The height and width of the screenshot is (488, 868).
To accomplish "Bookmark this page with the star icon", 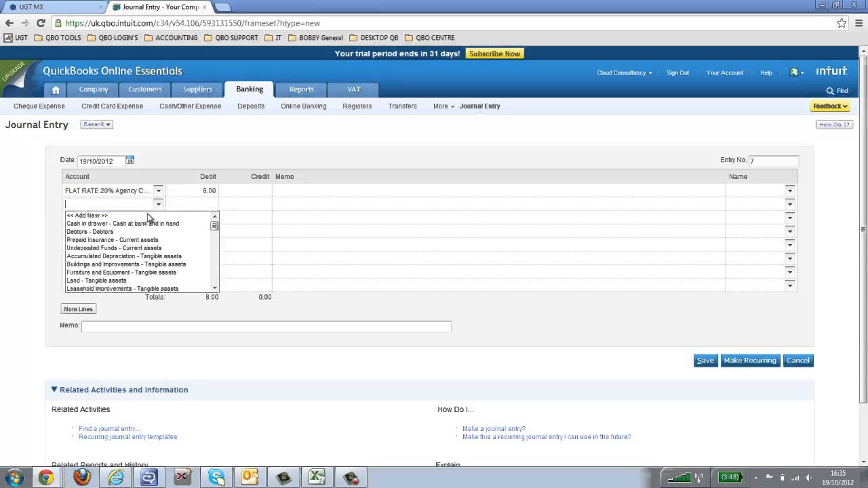I will 842,23.
